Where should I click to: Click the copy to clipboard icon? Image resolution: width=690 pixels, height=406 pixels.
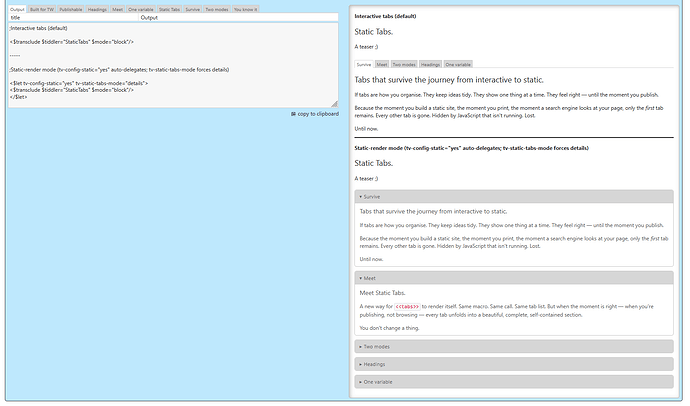293,114
